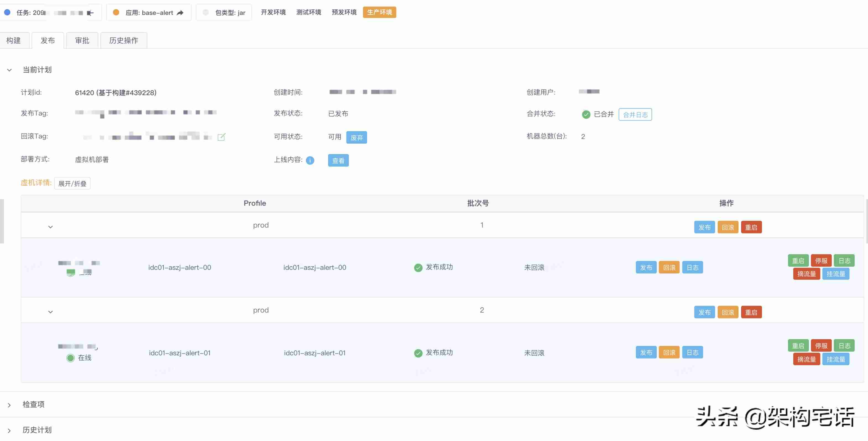The height and width of the screenshot is (441, 868).
Task: Click 查看 to view release content
Action: (338, 160)
